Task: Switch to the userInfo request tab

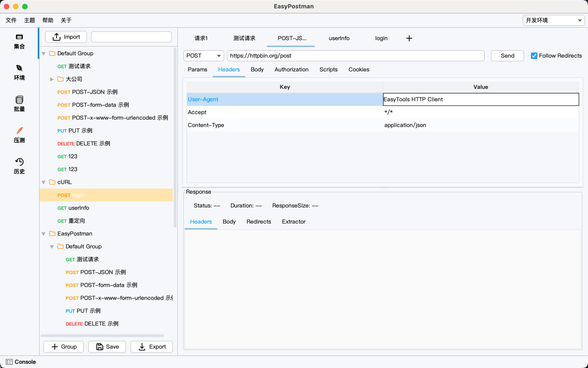Action: [x=339, y=38]
